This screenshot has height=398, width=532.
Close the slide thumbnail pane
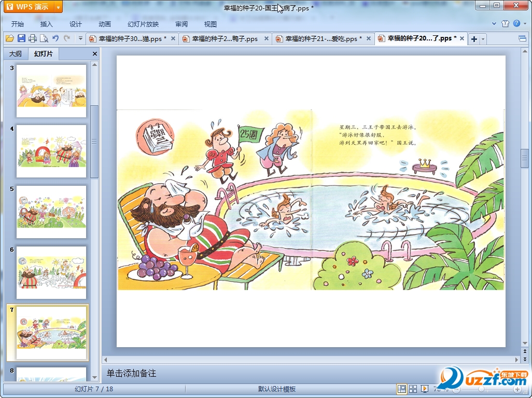(x=95, y=53)
